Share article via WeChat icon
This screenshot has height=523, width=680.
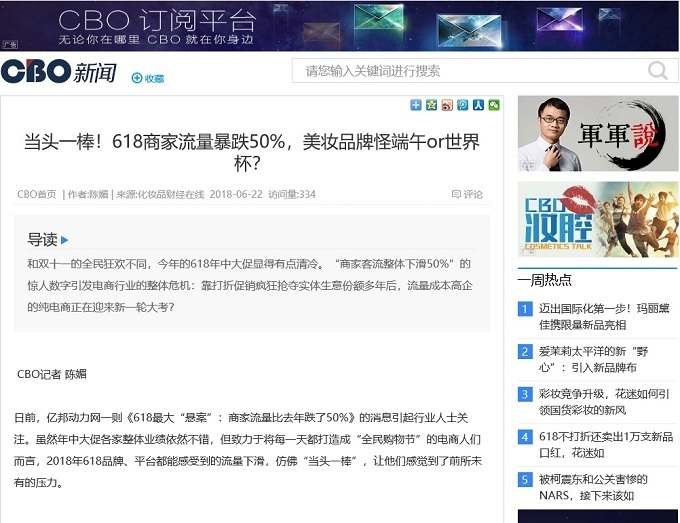pos(494,105)
